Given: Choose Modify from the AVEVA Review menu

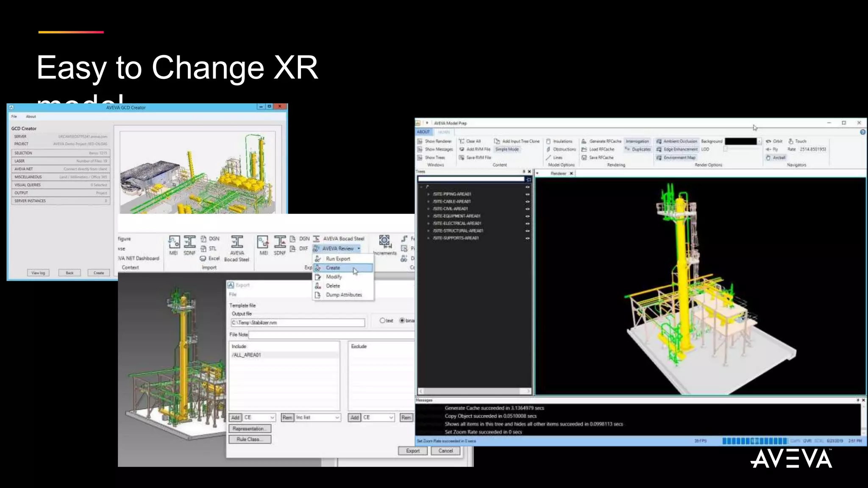Looking at the screenshot, I should [334, 277].
